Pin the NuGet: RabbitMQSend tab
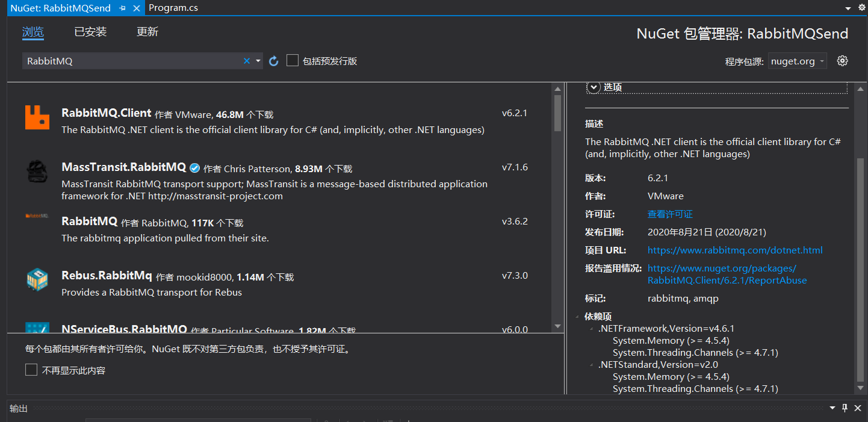The width and height of the screenshot is (868, 422). click(123, 8)
